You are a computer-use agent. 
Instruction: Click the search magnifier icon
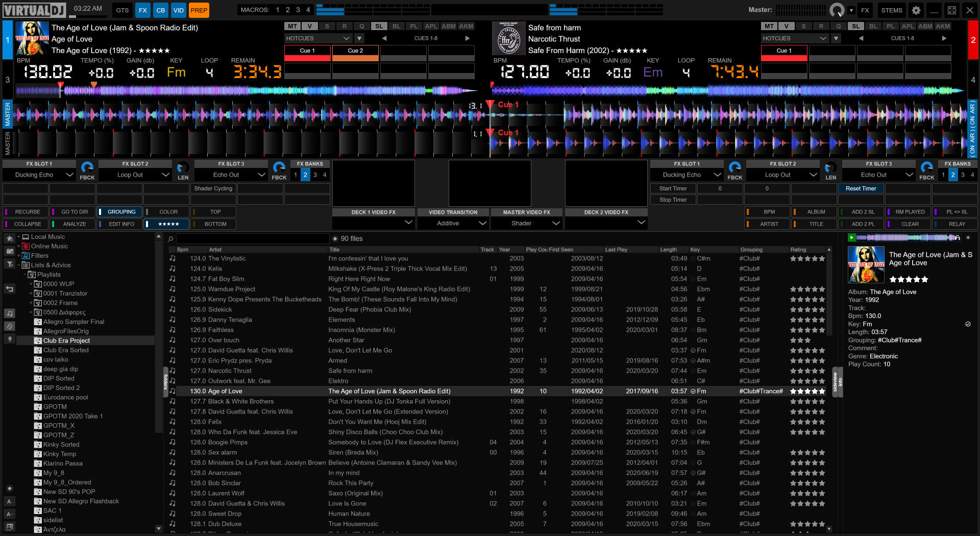(x=171, y=239)
